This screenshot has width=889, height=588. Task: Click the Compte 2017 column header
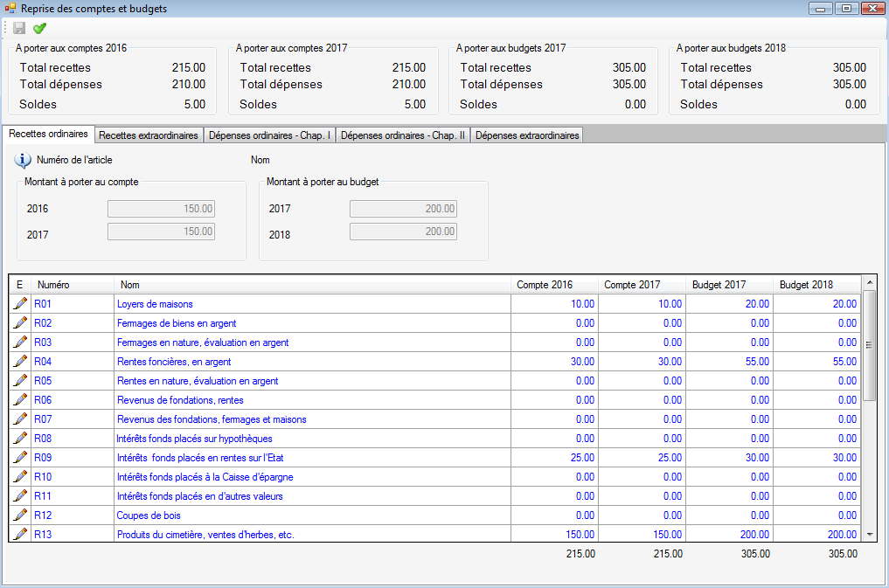tap(642, 284)
